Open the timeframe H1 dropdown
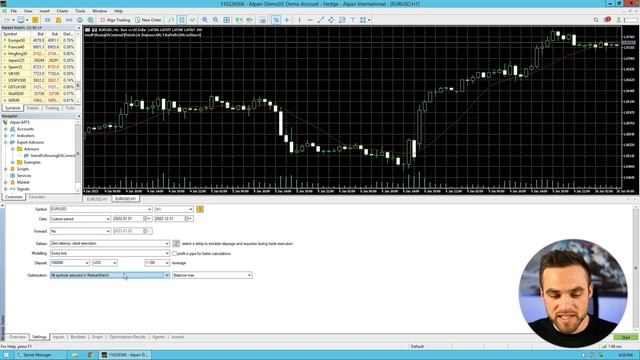640x360 pixels. (190, 209)
